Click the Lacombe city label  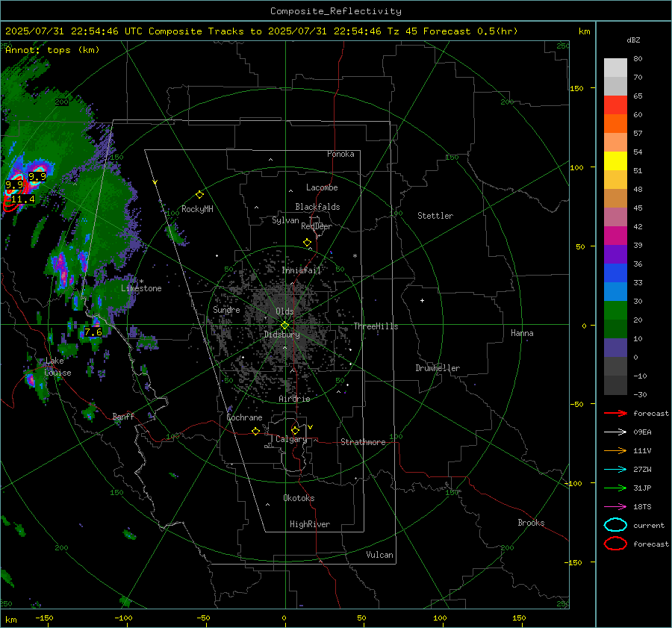322,187
